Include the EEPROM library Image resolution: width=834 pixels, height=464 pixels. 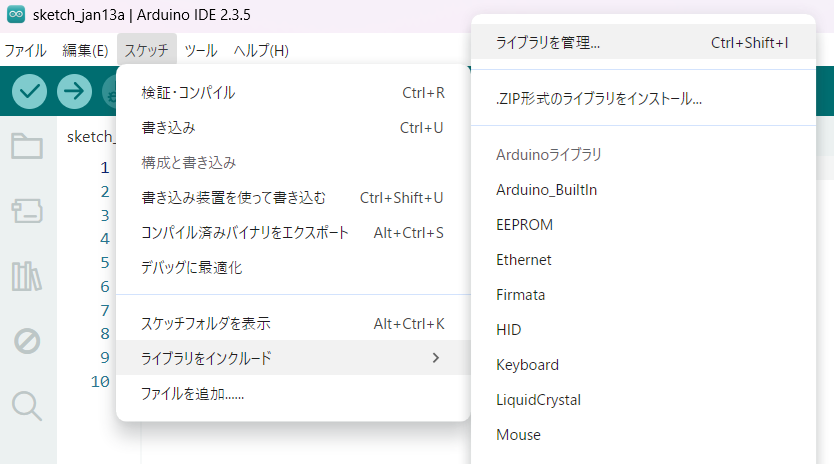tap(524, 225)
